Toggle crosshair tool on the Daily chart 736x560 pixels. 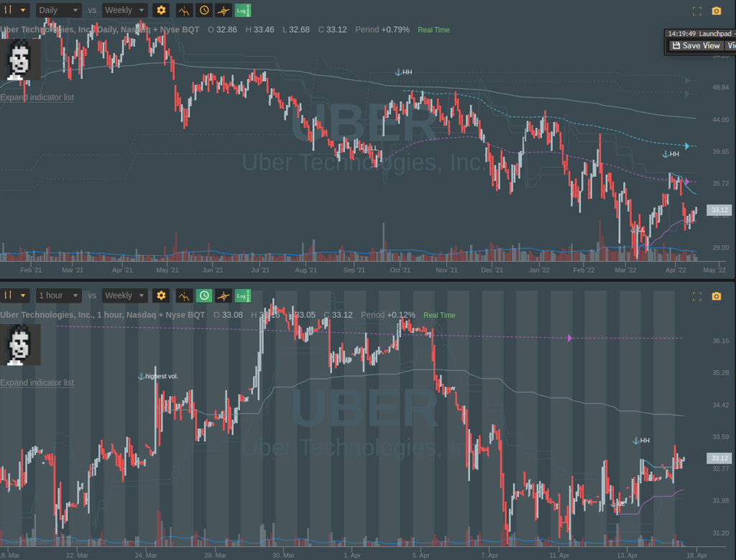pyautogui.click(x=224, y=10)
